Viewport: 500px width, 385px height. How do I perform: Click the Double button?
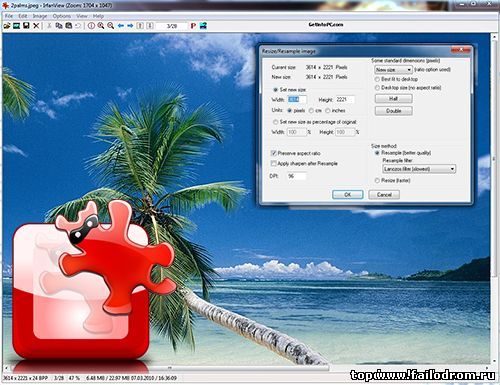(x=394, y=111)
